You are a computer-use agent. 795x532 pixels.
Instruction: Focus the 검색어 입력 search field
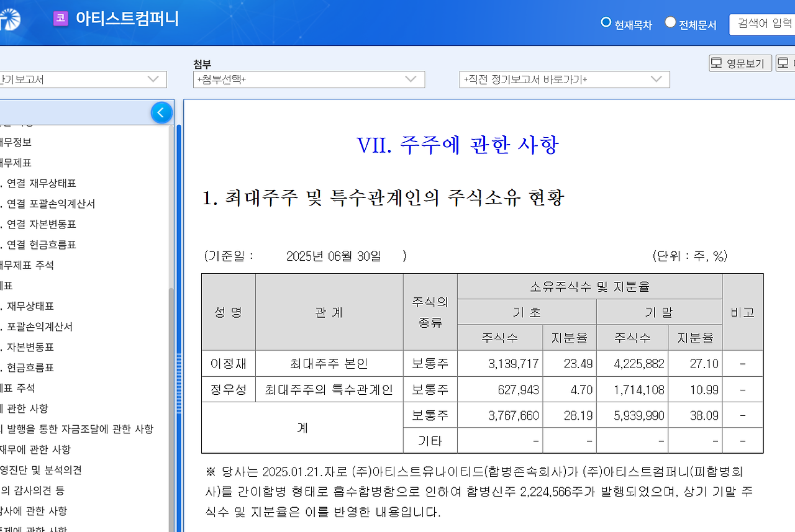(x=762, y=24)
